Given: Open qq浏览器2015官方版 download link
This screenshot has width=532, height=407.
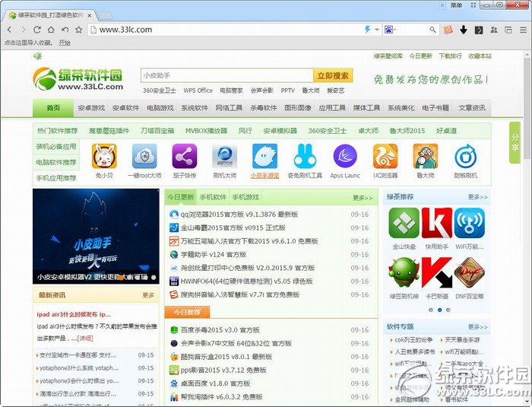Looking at the screenshot, I should [x=239, y=215].
